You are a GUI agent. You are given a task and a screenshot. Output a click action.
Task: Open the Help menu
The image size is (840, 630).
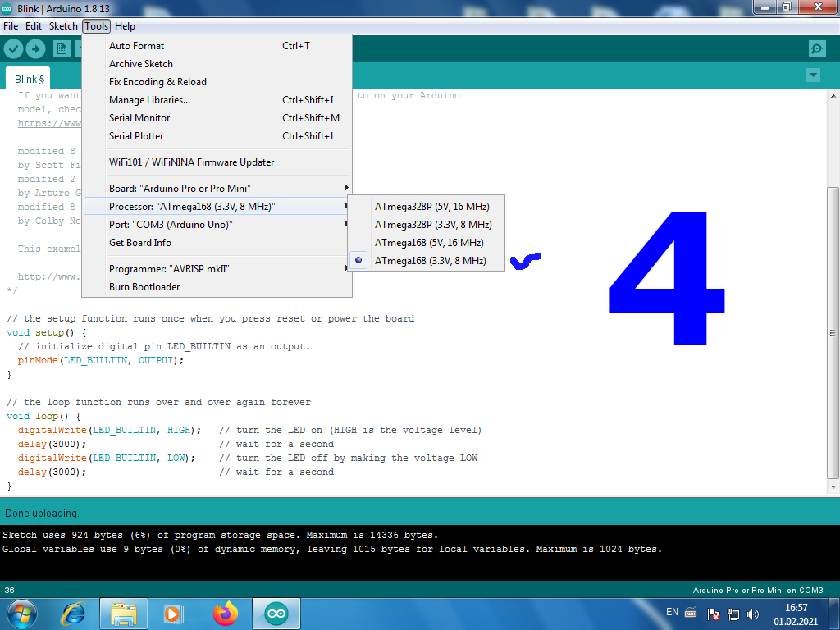(x=125, y=26)
